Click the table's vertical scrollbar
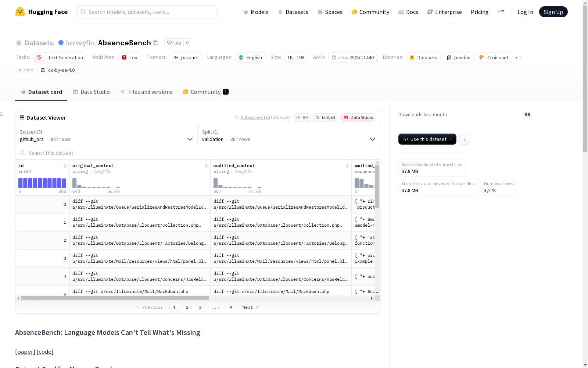This screenshot has width=588, height=368. [377, 187]
